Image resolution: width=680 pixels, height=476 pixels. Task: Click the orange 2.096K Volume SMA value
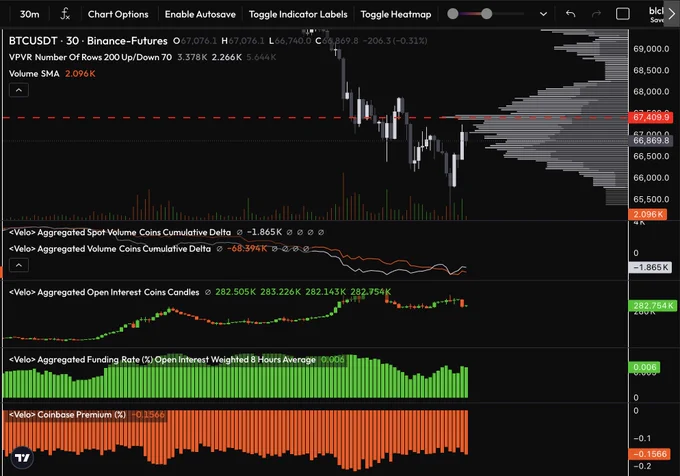pyautogui.click(x=80, y=74)
